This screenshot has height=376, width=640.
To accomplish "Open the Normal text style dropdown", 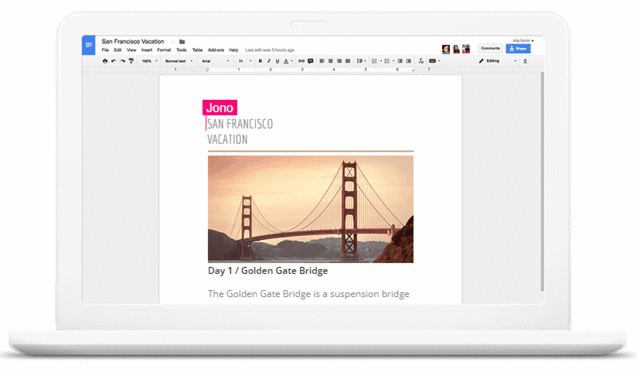I will [x=179, y=61].
